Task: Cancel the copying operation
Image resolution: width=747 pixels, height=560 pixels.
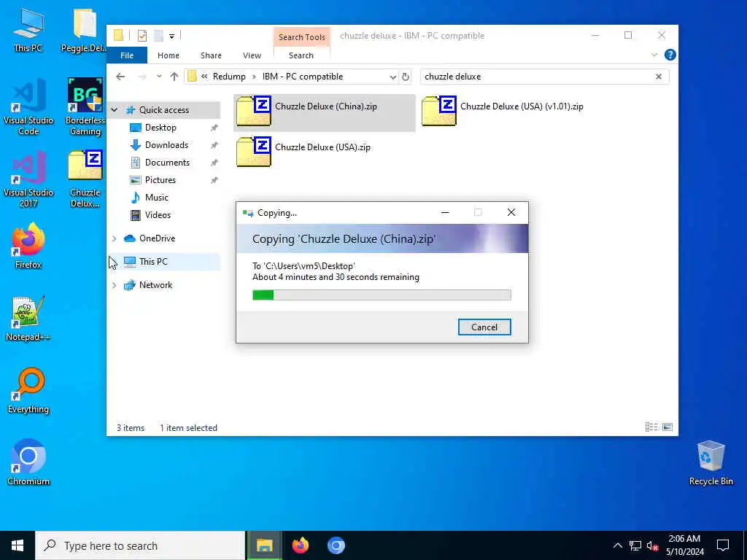Action: [484, 327]
